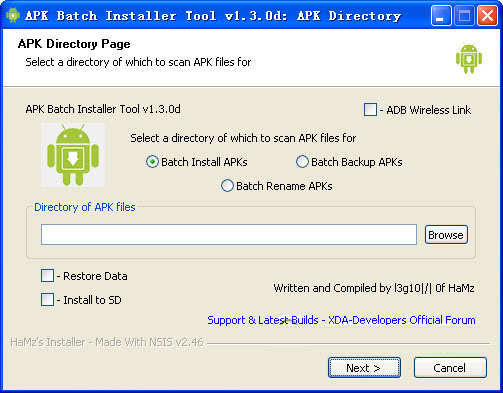Click the Written and Compiled by credit text
Image resolution: width=503 pixels, height=393 pixels.
click(x=374, y=288)
